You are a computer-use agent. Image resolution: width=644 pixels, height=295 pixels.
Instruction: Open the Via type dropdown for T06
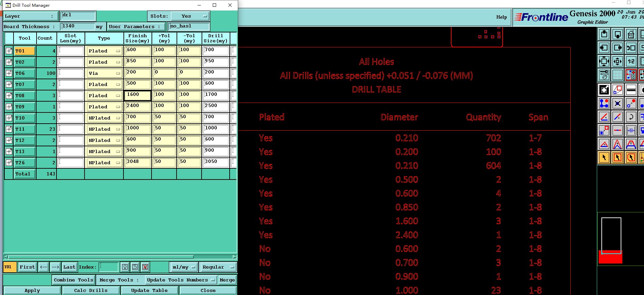coord(104,73)
